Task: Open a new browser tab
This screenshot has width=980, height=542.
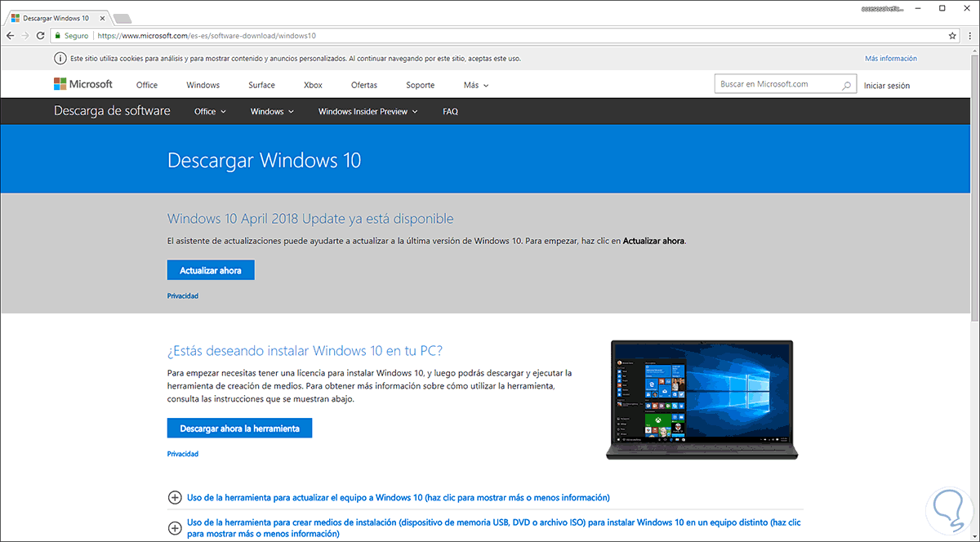Action: pyautogui.click(x=122, y=18)
